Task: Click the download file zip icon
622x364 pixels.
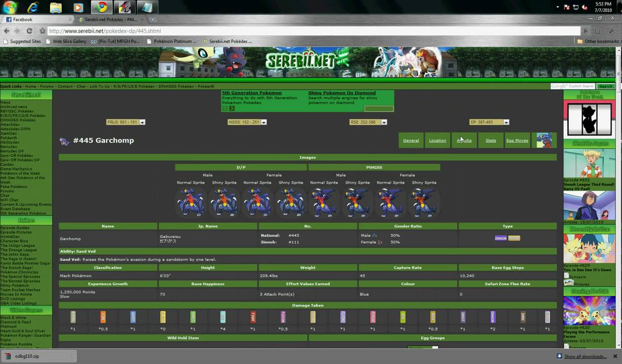Action: point(8,356)
